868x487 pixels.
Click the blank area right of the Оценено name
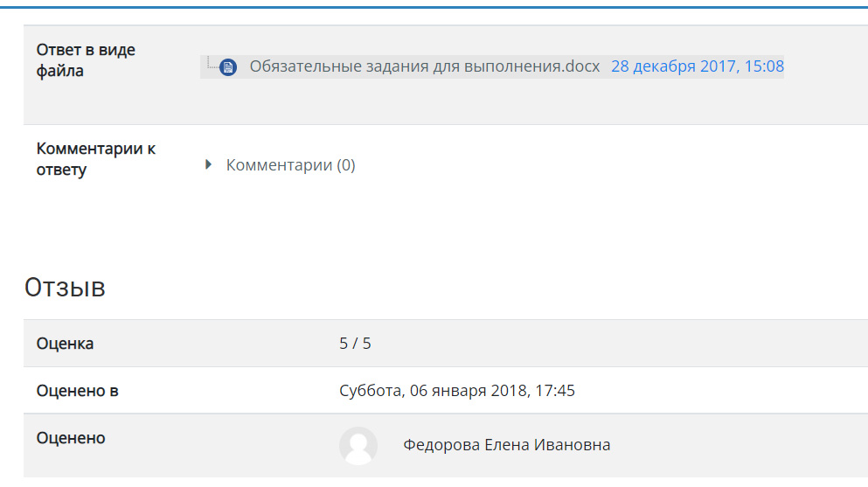(x=736, y=446)
